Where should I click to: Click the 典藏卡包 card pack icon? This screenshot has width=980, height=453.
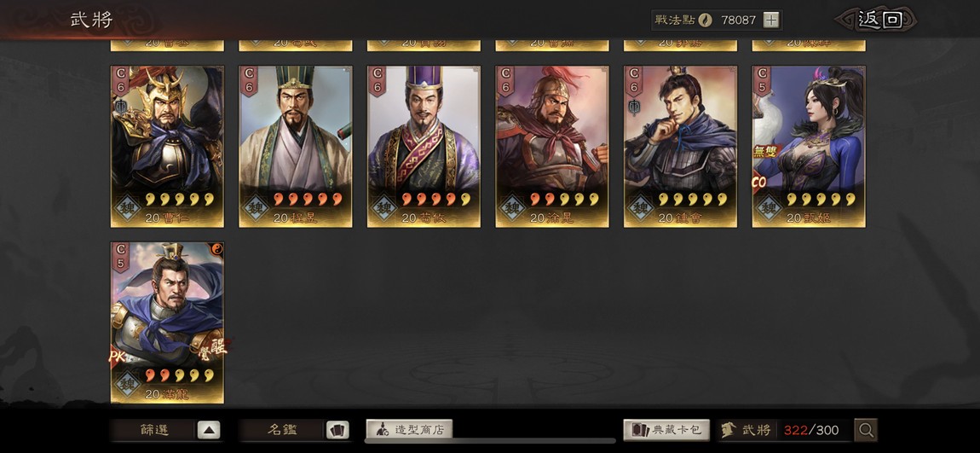[639, 430]
